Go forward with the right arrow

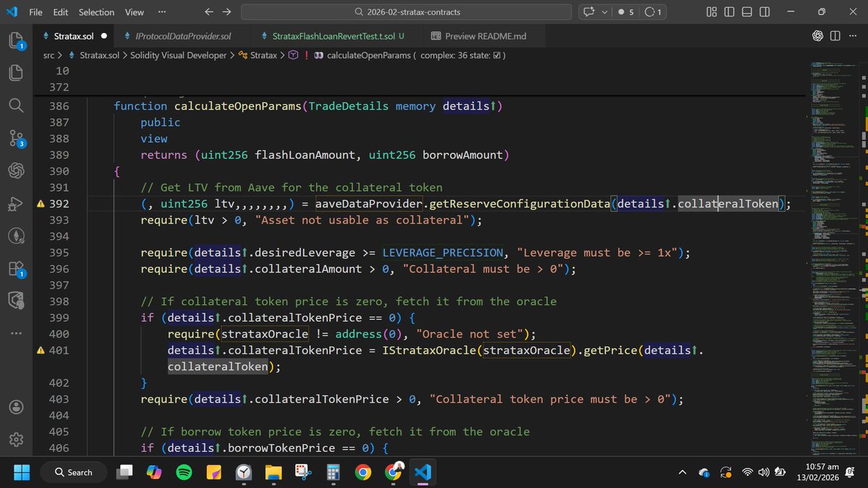[226, 12]
